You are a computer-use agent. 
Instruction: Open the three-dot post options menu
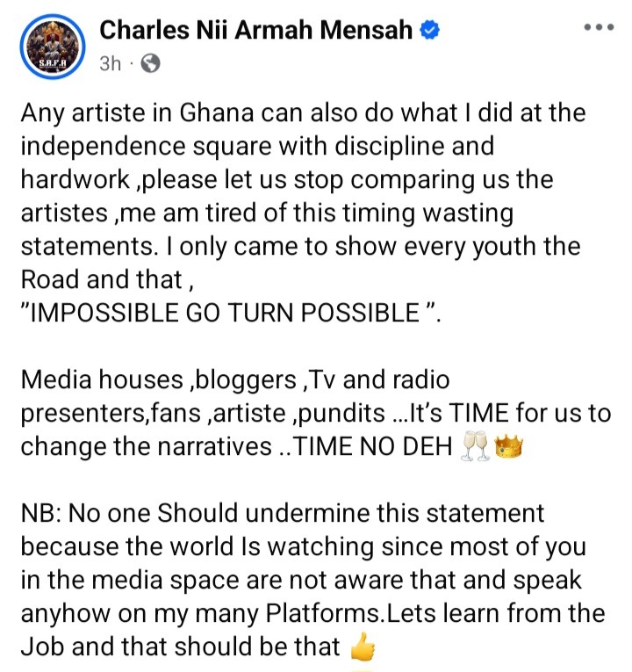point(599,27)
